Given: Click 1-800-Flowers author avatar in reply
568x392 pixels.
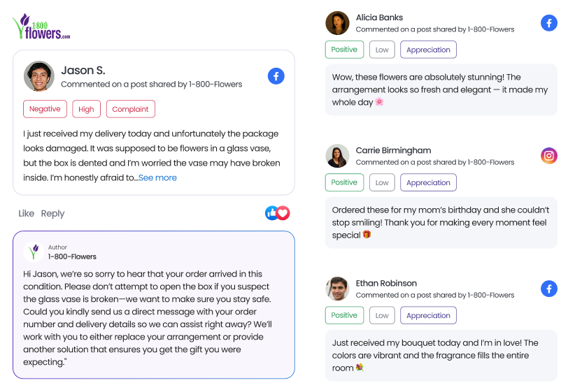Looking at the screenshot, I should coord(34,252).
